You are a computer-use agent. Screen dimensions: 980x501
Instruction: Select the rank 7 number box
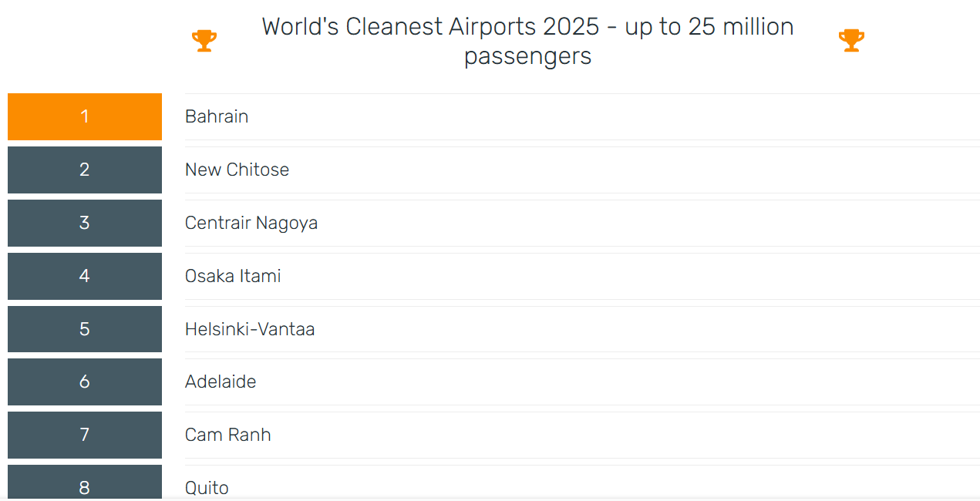pyautogui.click(x=85, y=435)
